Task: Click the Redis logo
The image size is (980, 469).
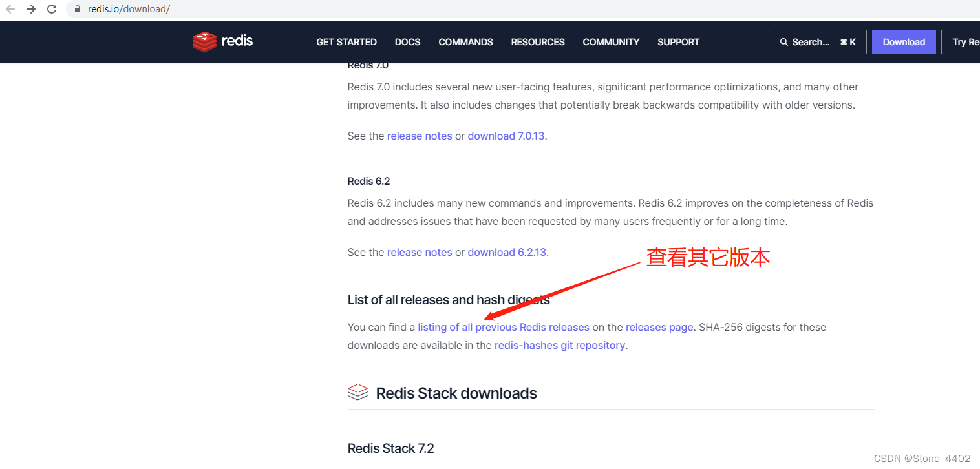Action: (223, 41)
